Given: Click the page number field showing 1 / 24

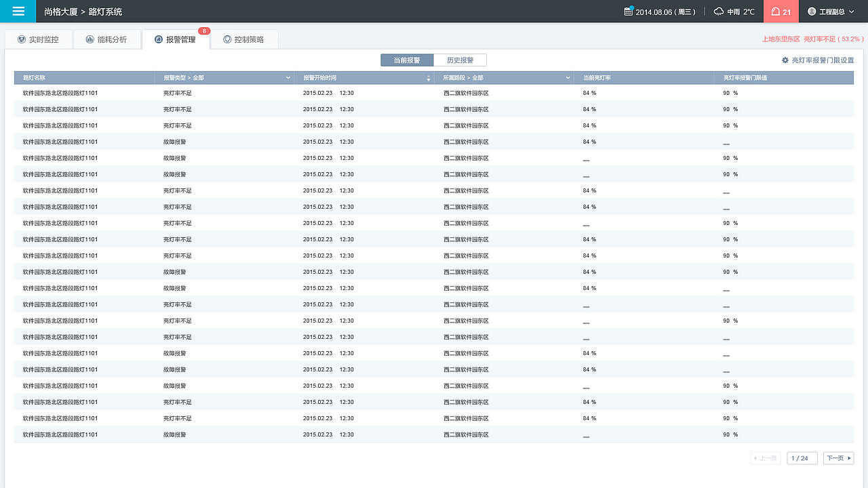Looking at the screenshot, I should tap(802, 458).
